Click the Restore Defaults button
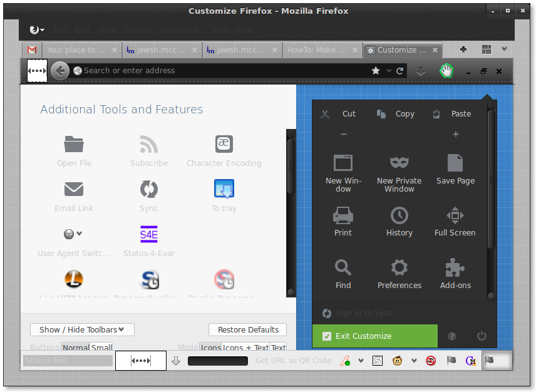The width and height of the screenshot is (536, 392). pos(247,329)
